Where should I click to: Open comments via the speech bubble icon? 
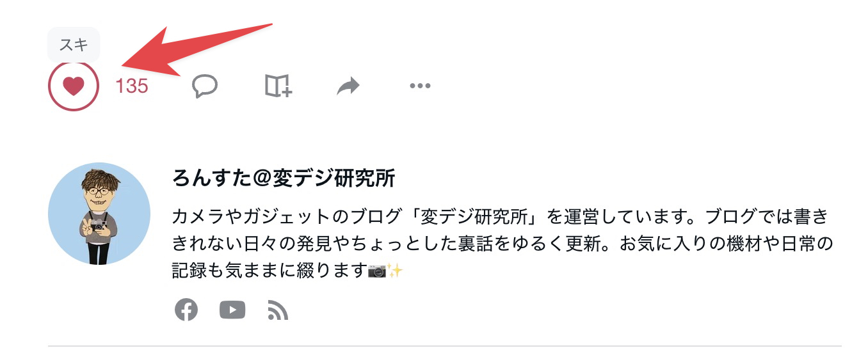tap(205, 86)
